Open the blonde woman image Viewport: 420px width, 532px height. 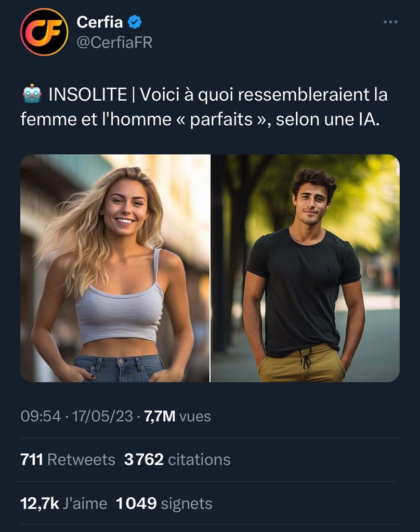coord(115,268)
